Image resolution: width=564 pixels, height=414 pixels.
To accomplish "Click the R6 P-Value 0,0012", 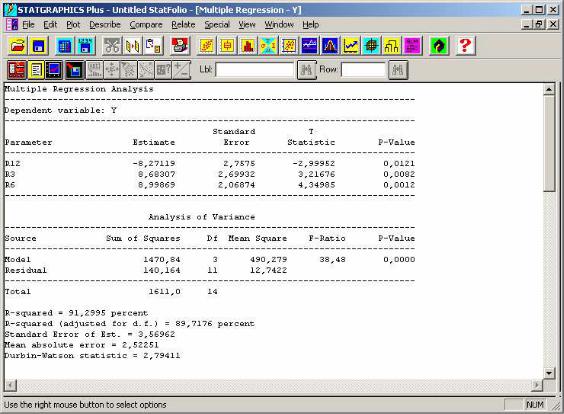I will click(x=399, y=185).
